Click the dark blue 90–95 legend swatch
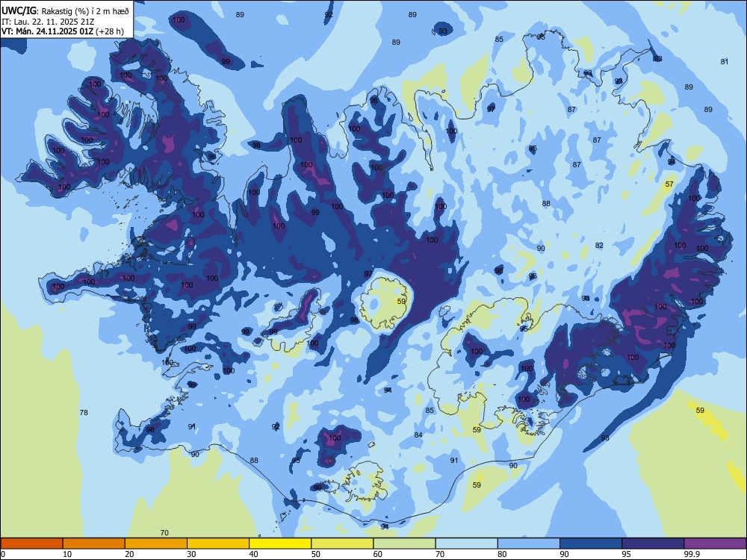The width and height of the screenshot is (747, 560). tap(591, 544)
